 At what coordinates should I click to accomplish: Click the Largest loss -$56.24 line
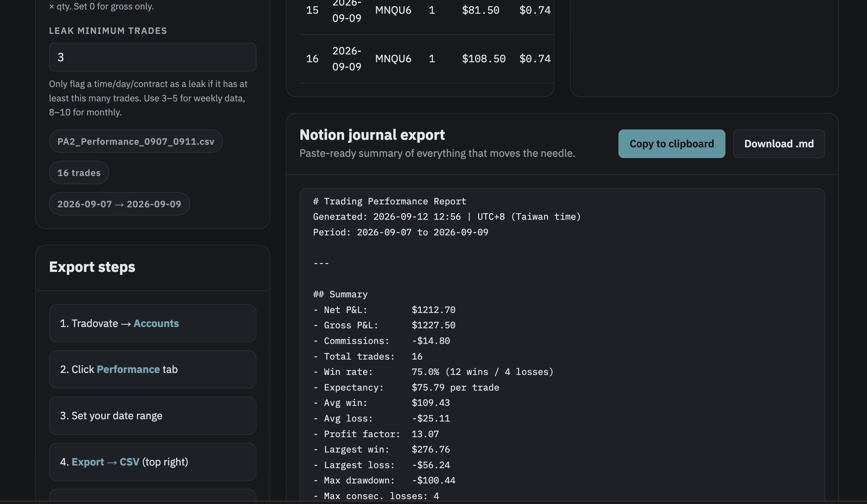[381, 465]
